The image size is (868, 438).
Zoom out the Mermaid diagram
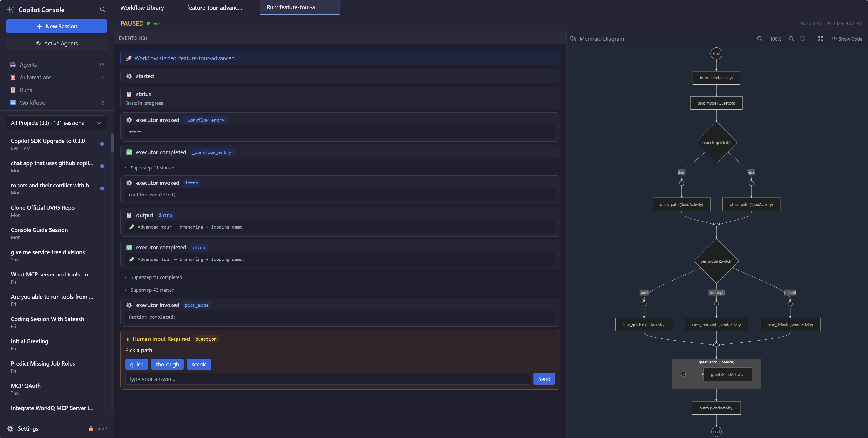[759, 39]
